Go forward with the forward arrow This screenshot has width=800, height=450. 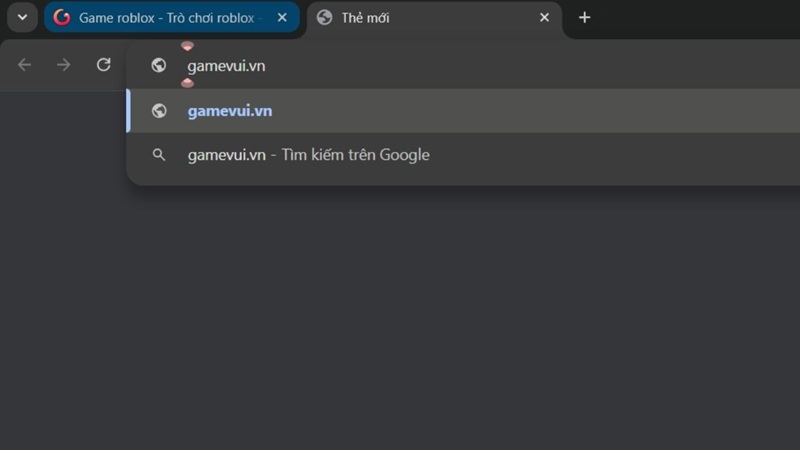pyautogui.click(x=64, y=65)
